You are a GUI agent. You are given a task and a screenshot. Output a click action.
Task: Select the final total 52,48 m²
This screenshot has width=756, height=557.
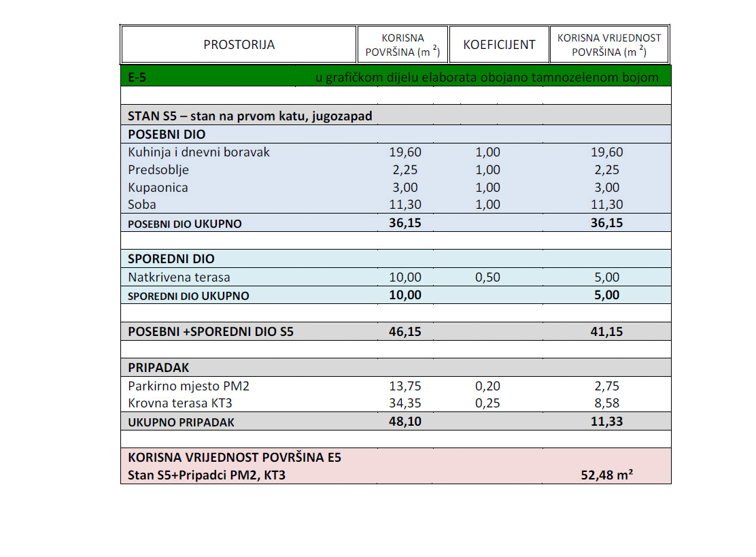[x=606, y=475]
